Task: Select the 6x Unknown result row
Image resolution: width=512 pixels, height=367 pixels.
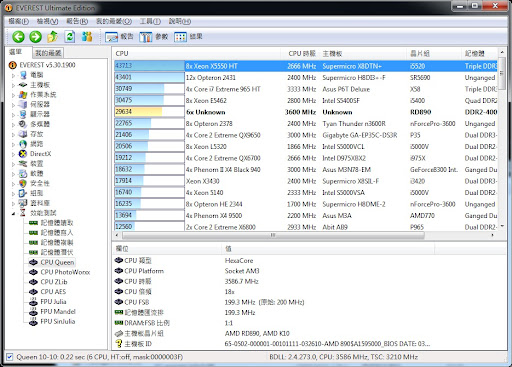Action: tap(306, 112)
